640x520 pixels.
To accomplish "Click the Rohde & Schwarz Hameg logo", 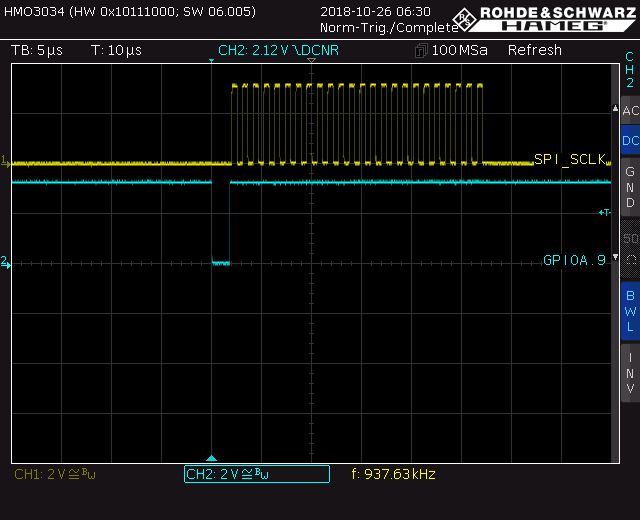I will point(545,19).
